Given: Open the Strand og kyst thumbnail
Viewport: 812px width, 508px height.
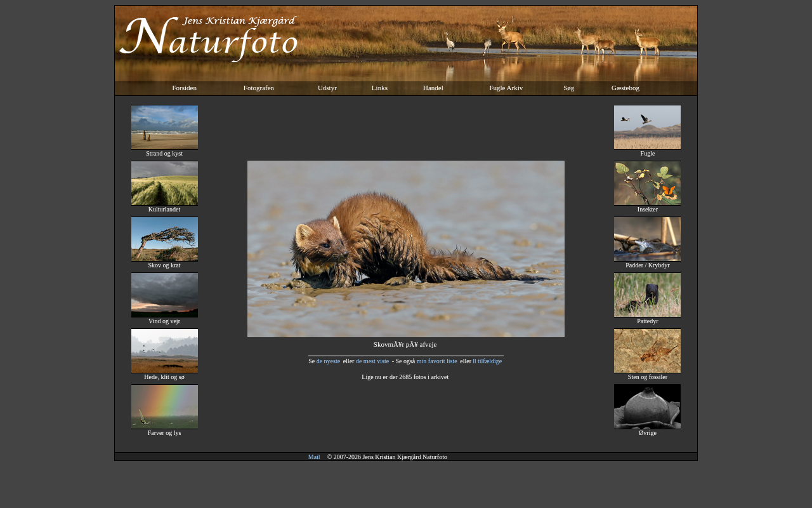Looking at the screenshot, I should click(x=164, y=127).
